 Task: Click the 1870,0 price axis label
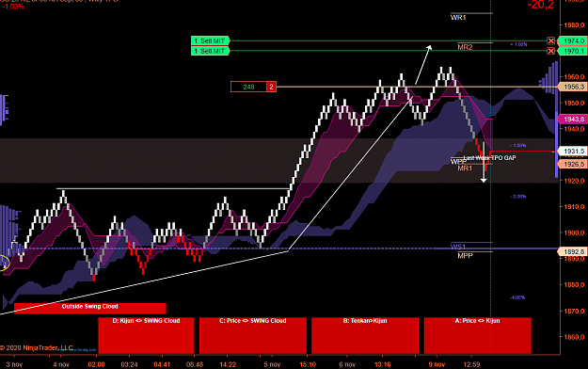point(575,312)
